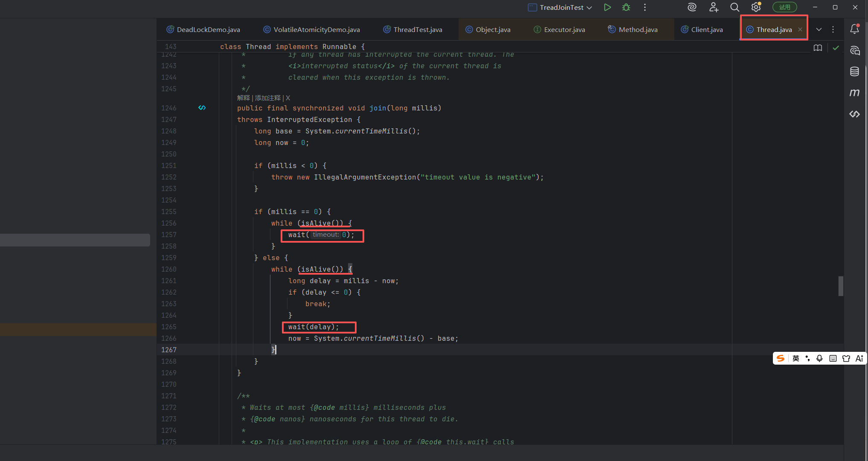868x461 pixels.
Task: Click the join method name
Action: point(377,108)
